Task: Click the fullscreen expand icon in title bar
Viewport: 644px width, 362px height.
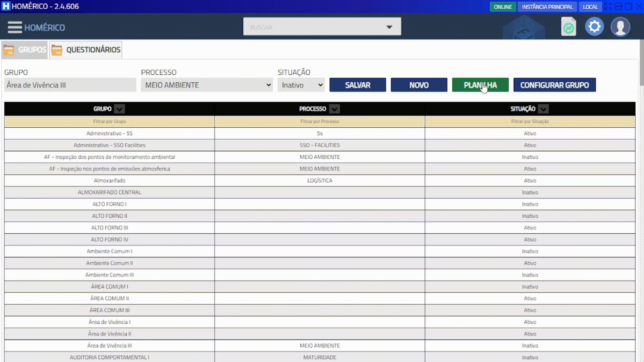Action: point(608,6)
